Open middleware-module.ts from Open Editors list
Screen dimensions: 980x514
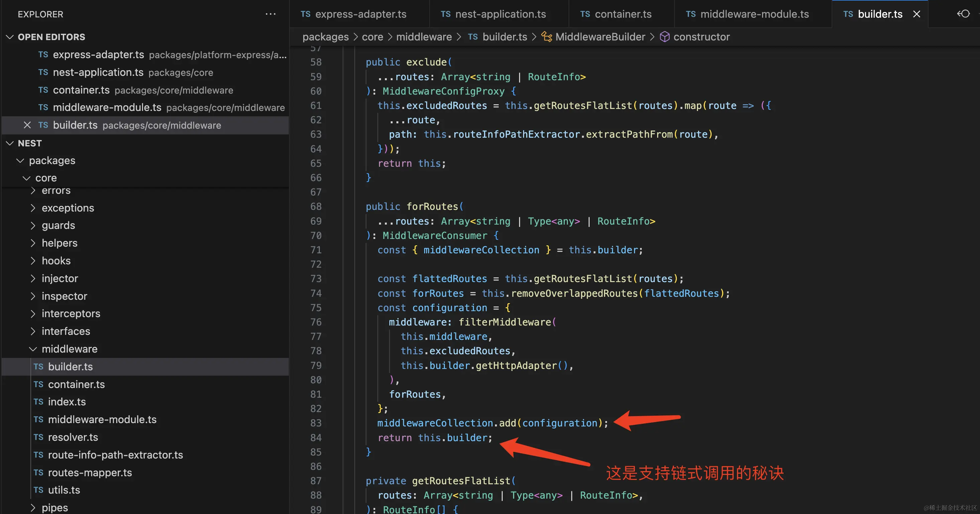tap(145, 108)
